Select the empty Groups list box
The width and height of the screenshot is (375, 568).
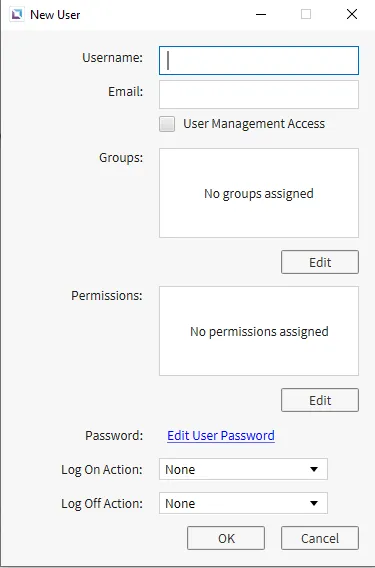coord(259,193)
